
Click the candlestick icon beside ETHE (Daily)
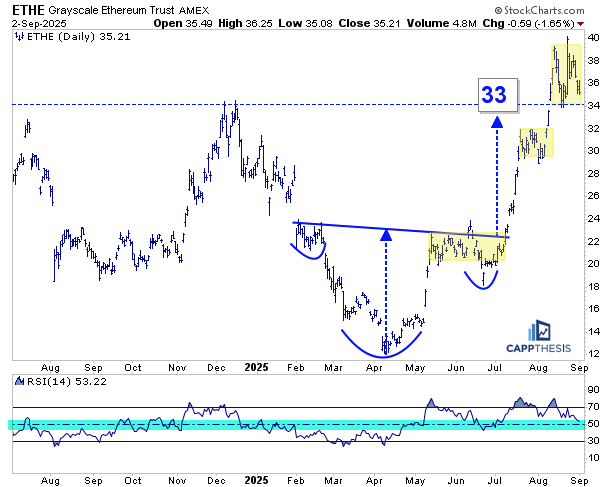pyautogui.click(x=19, y=36)
